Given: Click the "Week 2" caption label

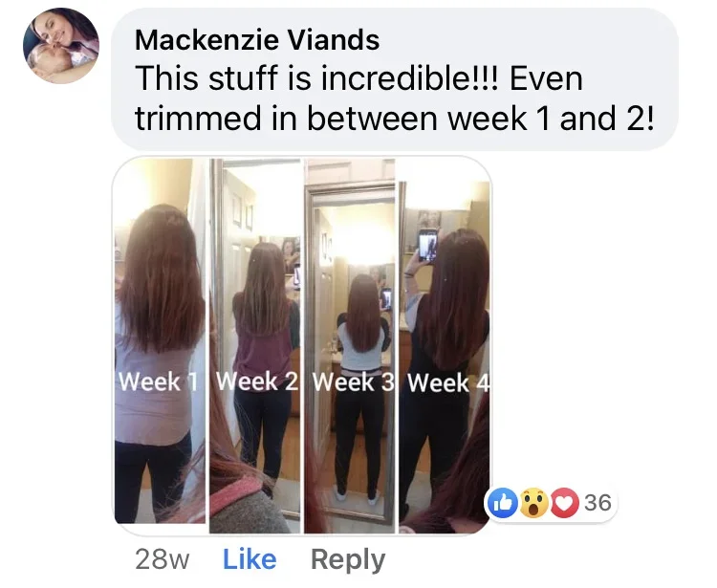Looking at the screenshot, I should [257, 381].
